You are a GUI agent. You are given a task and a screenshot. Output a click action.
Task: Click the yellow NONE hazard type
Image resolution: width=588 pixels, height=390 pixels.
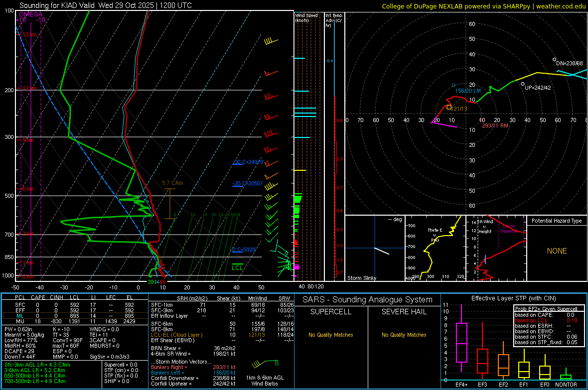(557, 251)
